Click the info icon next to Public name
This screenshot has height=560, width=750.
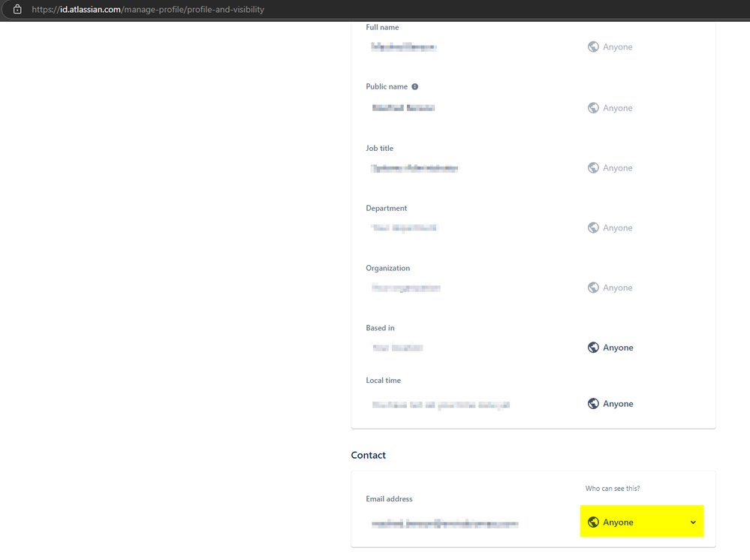click(x=414, y=86)
